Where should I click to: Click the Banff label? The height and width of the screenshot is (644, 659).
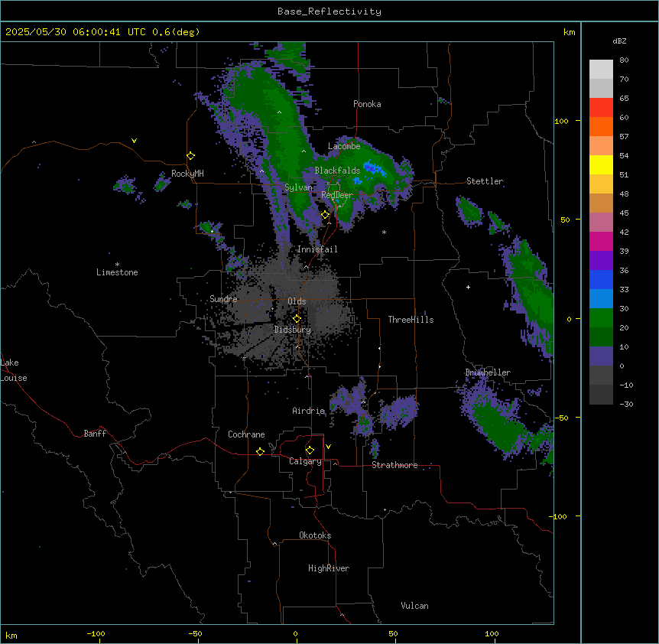coord(95,434)
